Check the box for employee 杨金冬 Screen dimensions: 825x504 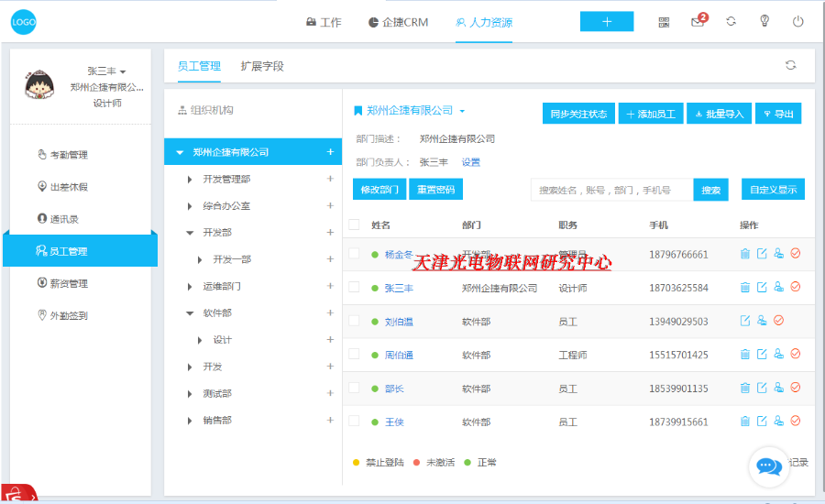point(354,254)
